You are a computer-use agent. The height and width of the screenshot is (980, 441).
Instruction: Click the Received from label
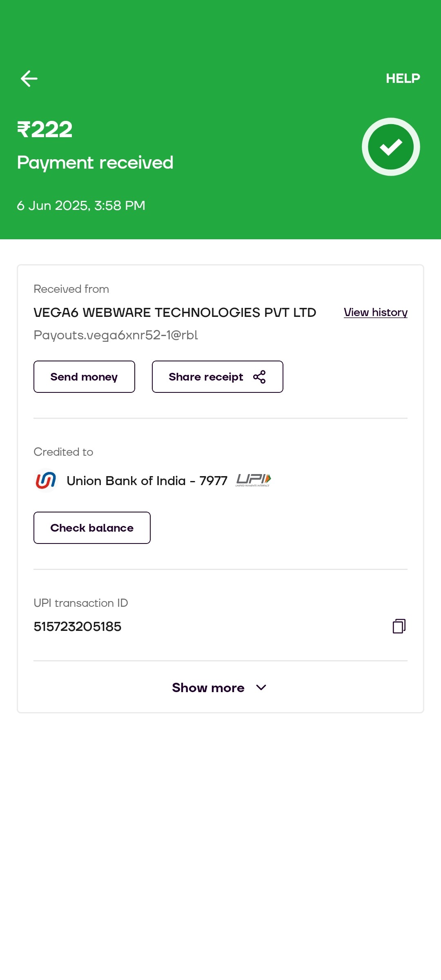(x=71, y=289)
